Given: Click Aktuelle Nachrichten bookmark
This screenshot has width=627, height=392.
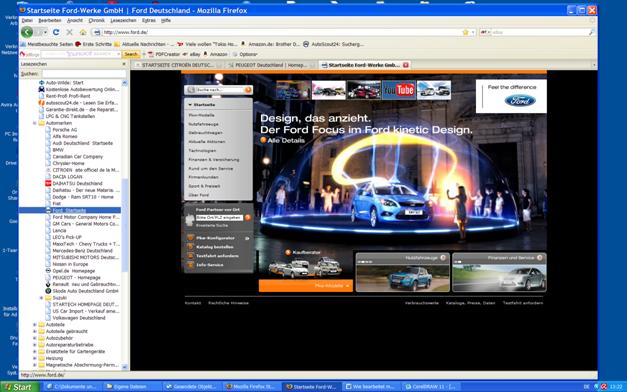Looking at the screenshot, I should (x=144, y=44).
